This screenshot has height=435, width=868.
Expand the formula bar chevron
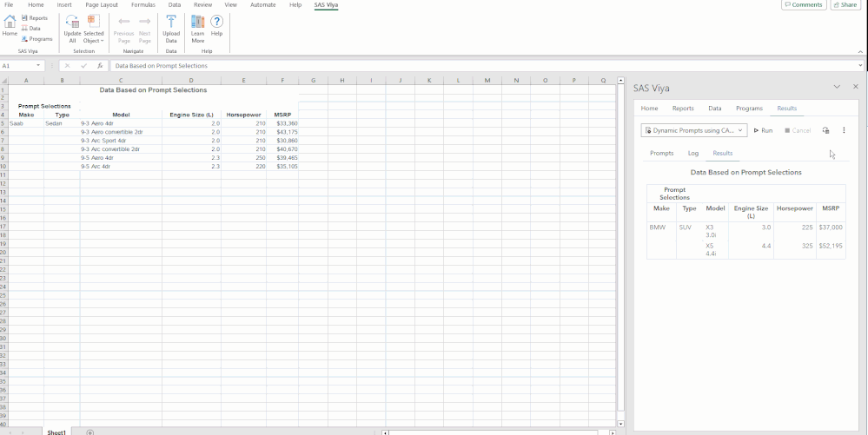point(859,65)
